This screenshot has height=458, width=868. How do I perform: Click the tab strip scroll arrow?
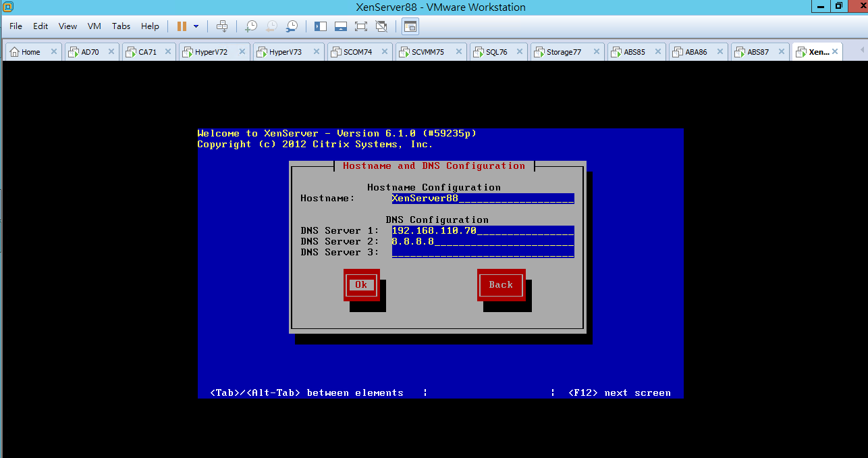863,51
